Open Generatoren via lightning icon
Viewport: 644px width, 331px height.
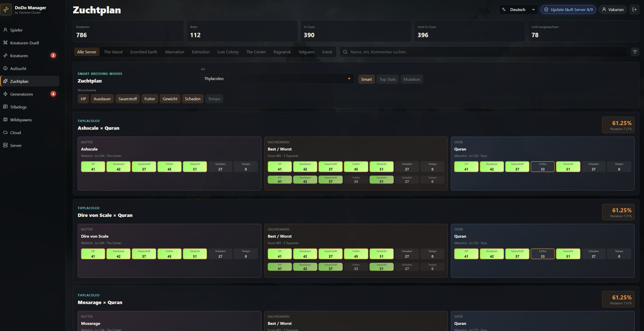pos(5,94)
